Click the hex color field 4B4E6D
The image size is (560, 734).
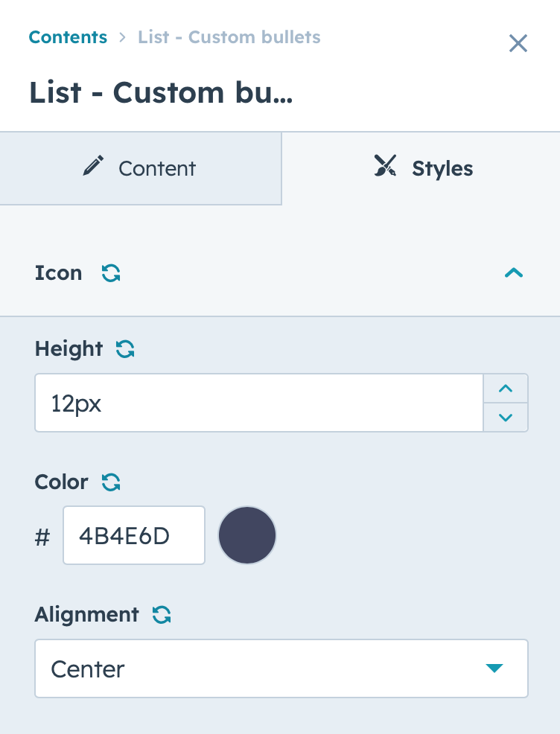pos(134,535)
